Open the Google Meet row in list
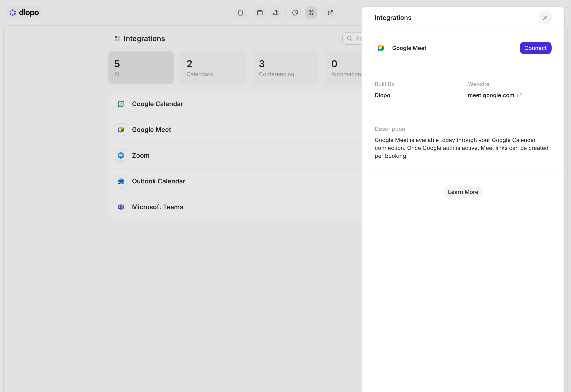571x392 pixels. click(x=235, y=130)
